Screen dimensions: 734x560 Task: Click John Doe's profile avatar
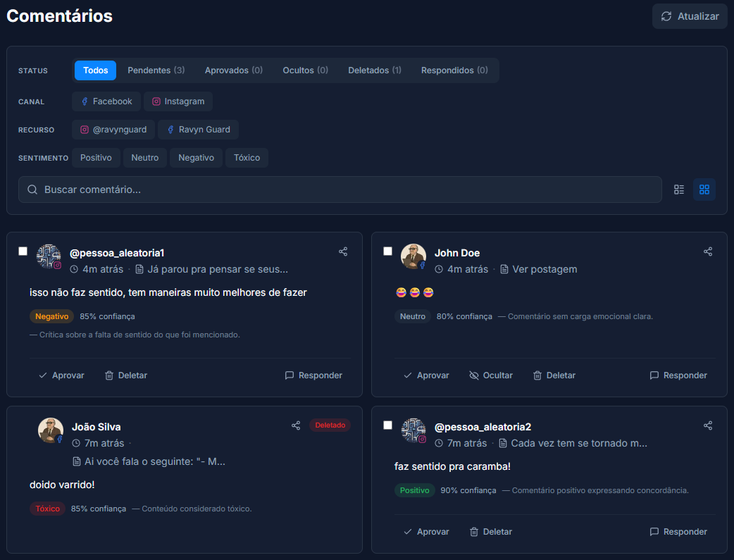(x=413, y=256)
